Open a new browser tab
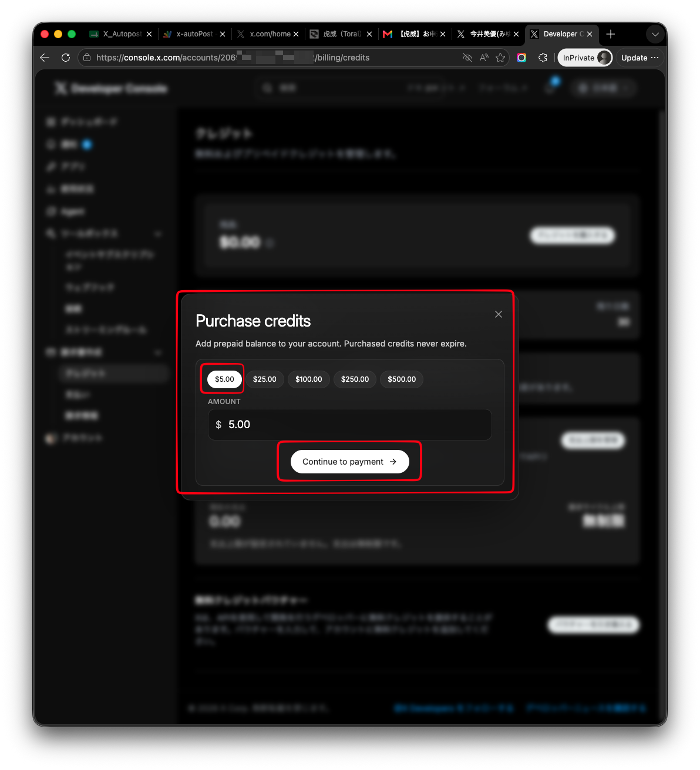This screenshot has height=770, width=700. pos(611,34)
